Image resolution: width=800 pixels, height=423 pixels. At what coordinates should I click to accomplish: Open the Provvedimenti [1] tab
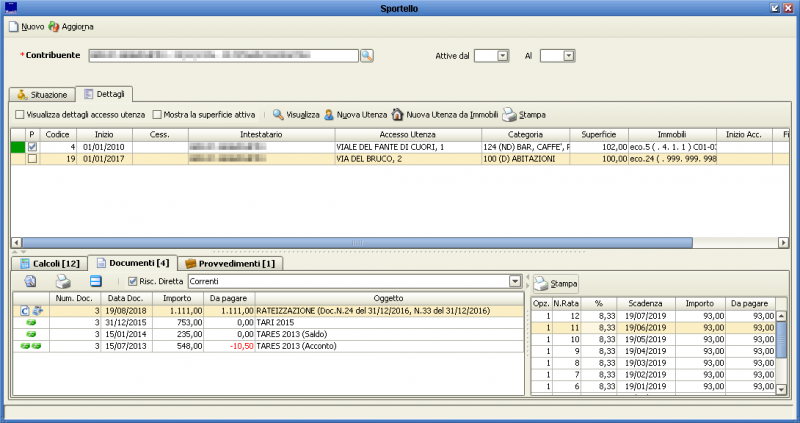[x=231, y=263]
